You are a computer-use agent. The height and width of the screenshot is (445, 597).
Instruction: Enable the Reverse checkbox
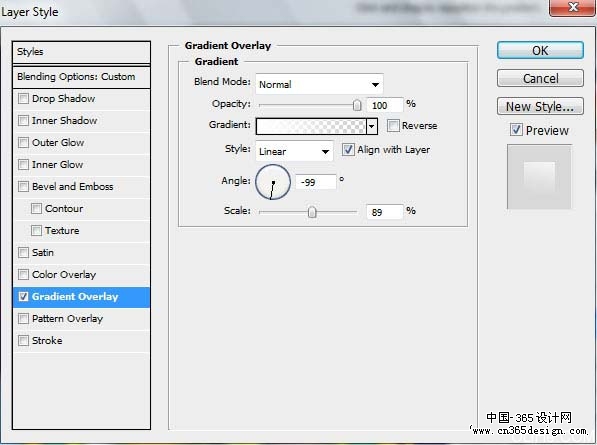click(393, 126)
